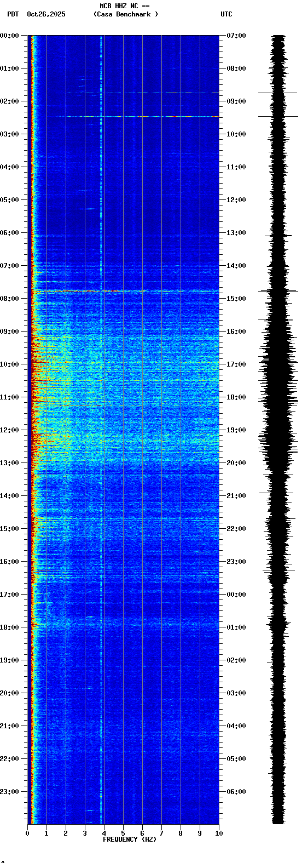Click the 06:00 UTC time label
This screenshot has height=868, width=302.
click(x=236, y=792)
